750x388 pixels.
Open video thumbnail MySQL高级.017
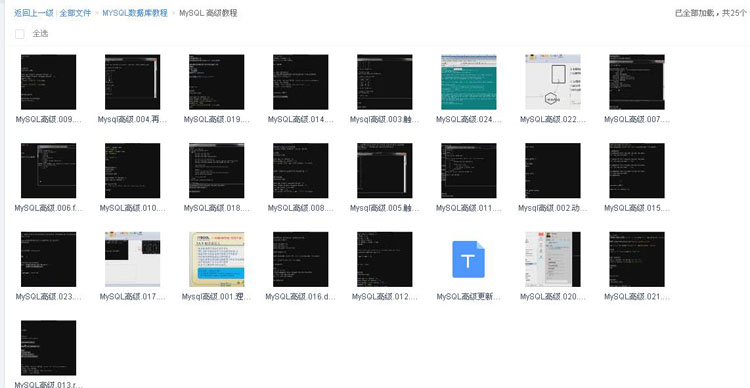(x=132, y=259)
